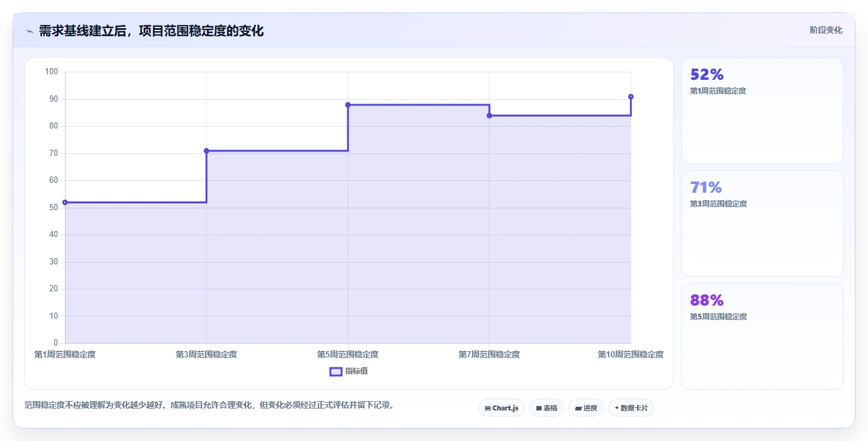Click the lightning icon beside the chart title
This screenshot has width=868, height=441.
click(x=29, y=31)
